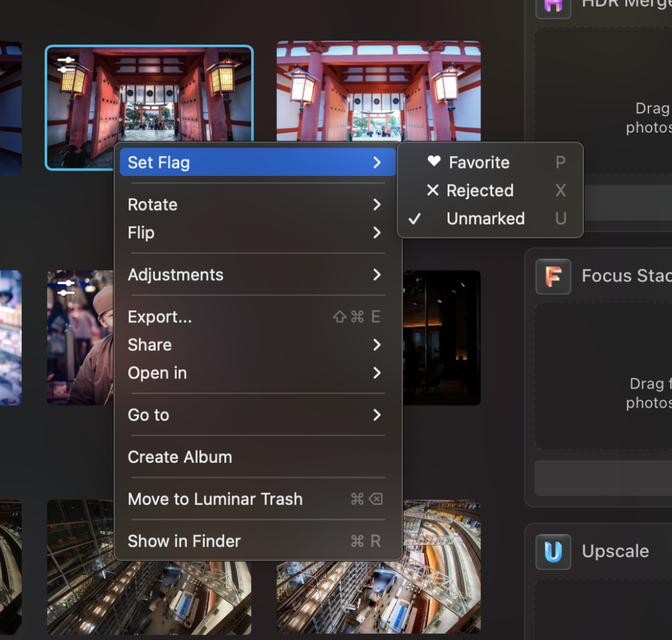Click the Focus Stacking drop zone
The height and width of the screenshot is (640, 672).
click(x=603, y=376)
